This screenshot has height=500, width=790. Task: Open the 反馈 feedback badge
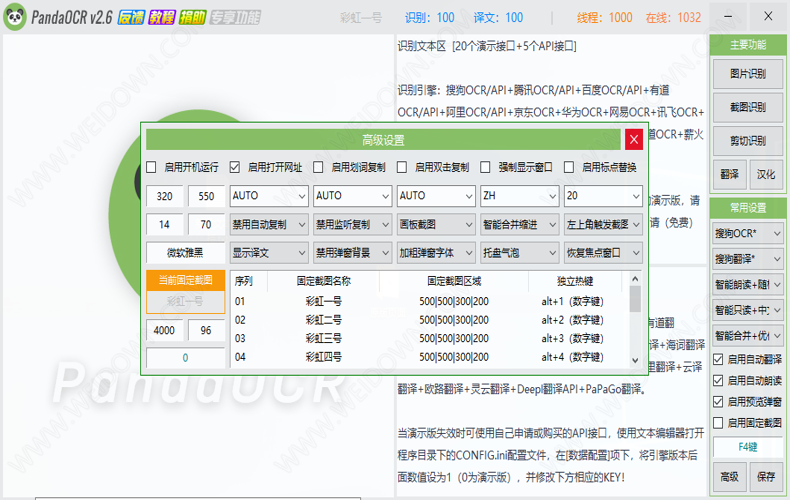(131, 18)
